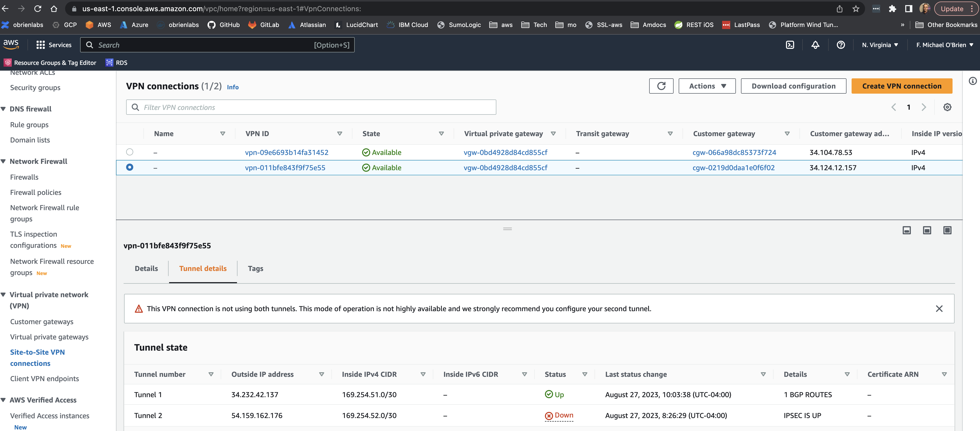Open AWS notifications bell
Image resolution: width=980 pixels, height=431 pixels.
(815, 45)
